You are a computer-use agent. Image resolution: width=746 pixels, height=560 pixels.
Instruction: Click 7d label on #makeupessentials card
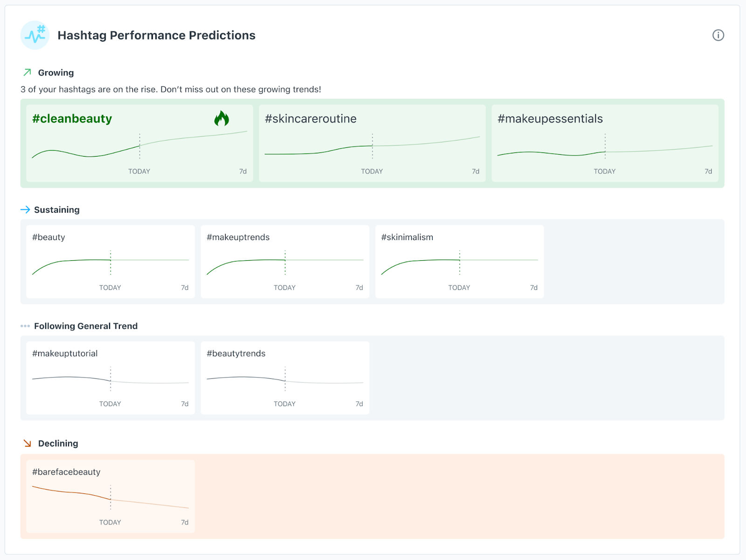[708, 172]
